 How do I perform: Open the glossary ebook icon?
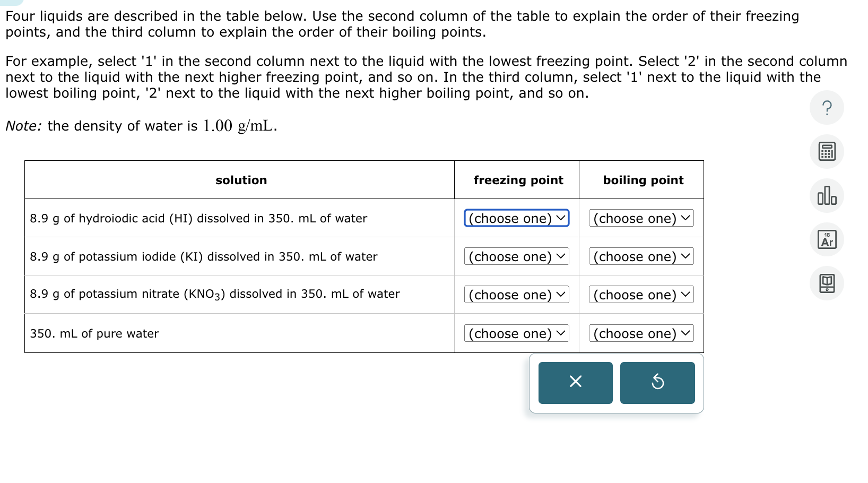pyautogui.click(x=826, y=283)
